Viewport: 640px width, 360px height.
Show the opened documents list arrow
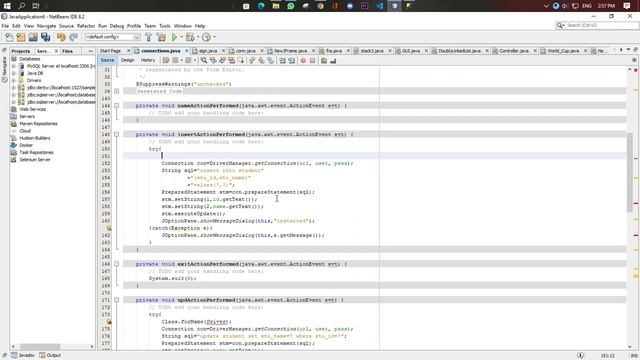(629, 50)
